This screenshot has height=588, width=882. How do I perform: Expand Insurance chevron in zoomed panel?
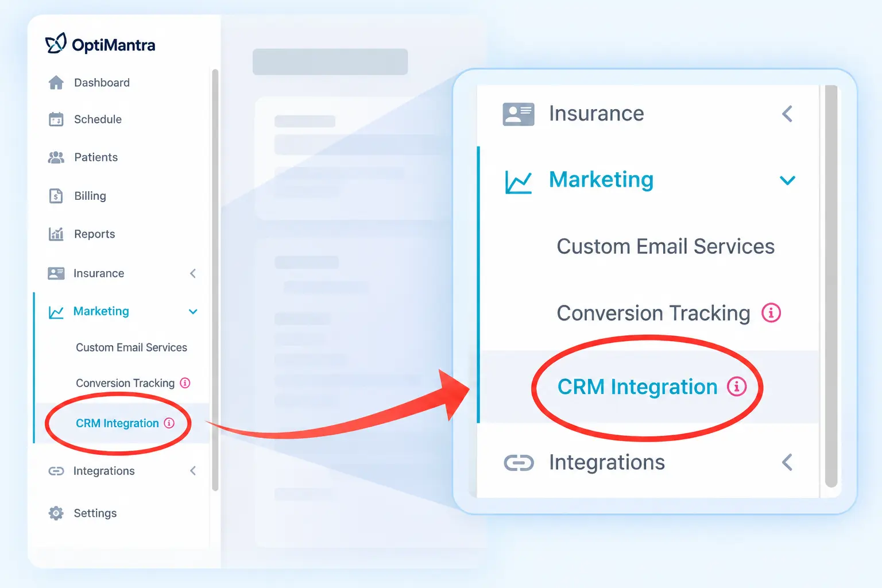(787, 114)
